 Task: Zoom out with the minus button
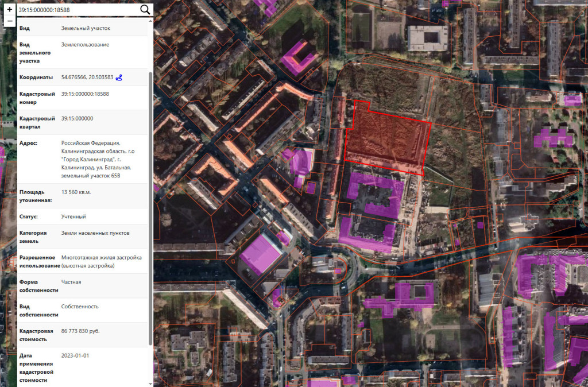(9, 21)
